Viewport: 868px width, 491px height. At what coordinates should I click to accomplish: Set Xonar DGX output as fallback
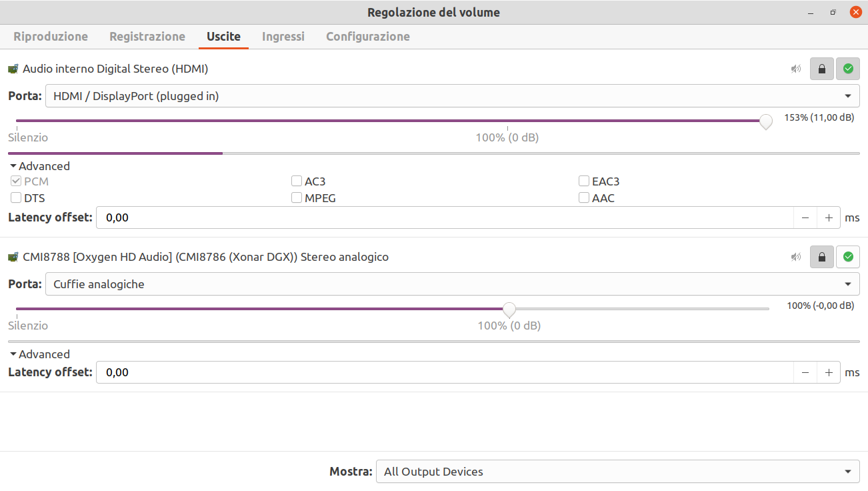coord(848,257)
